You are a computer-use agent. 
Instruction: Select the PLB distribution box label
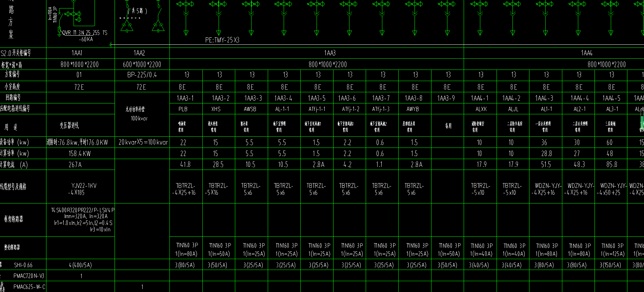tap(183, 109)
